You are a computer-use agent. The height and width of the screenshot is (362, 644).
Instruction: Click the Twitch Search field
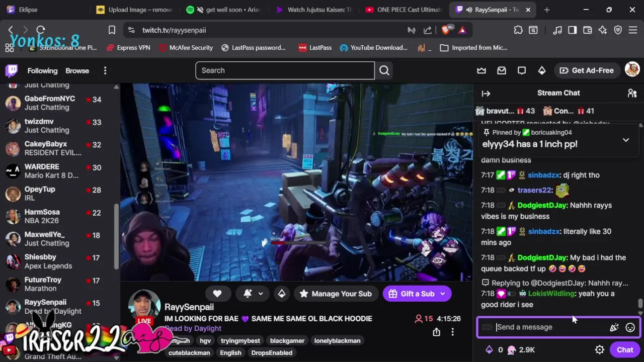pos(285,70)
